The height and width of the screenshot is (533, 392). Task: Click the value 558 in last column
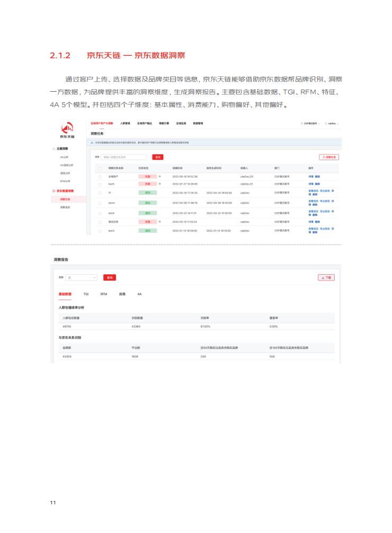pos(272,356)
